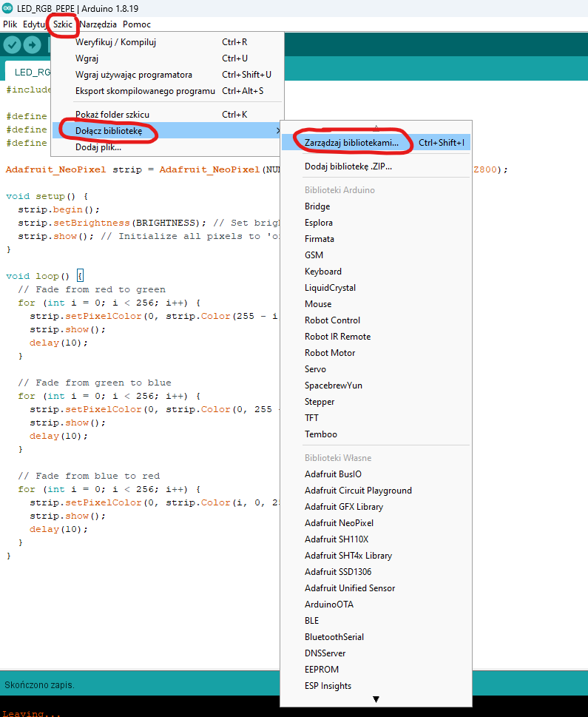
Task: Include the Mouse library
Action: 376,304
